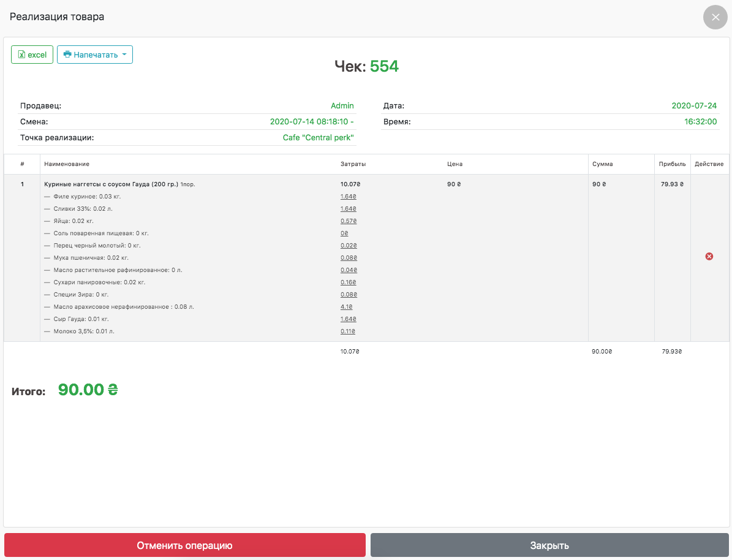Click the 0.11₴ cost for Молоко 3,5%

click(347, 331)
